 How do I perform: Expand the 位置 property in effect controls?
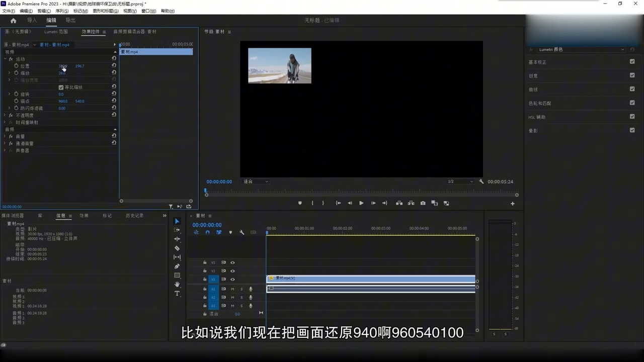(9, 66)
